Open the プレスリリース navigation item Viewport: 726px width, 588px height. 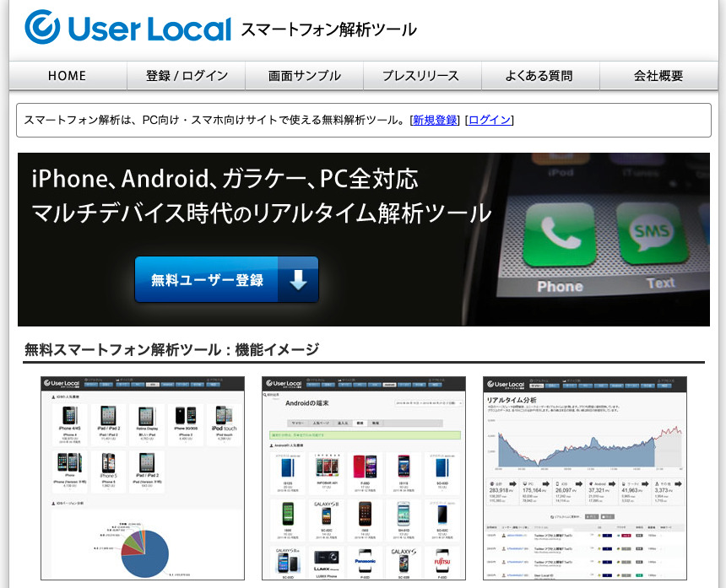(421, 75)
